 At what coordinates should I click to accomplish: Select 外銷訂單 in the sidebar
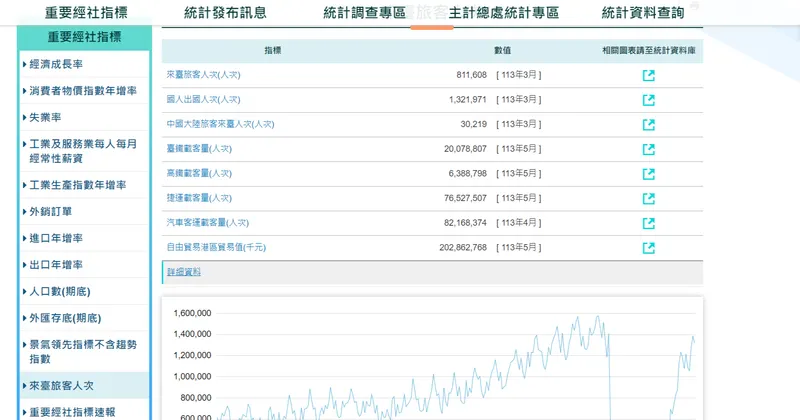(x=84, y=211)
